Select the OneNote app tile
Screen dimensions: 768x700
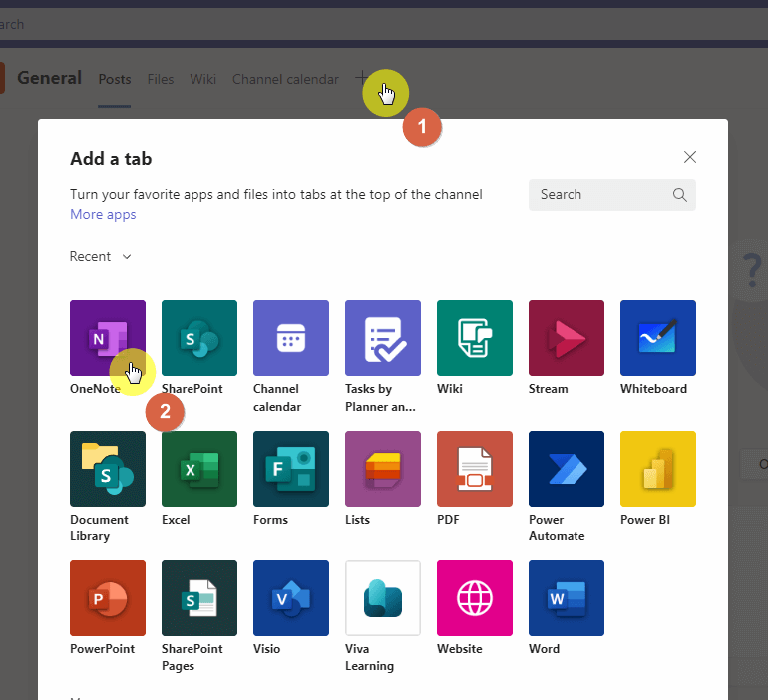coord(108,338)
